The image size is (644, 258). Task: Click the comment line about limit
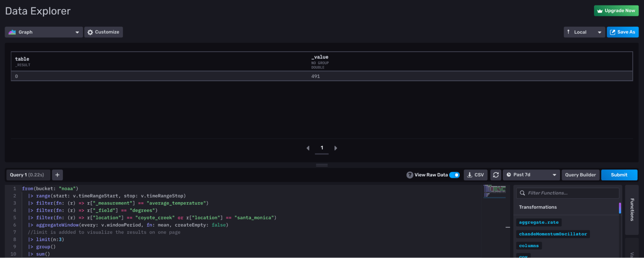pos(104,232)
